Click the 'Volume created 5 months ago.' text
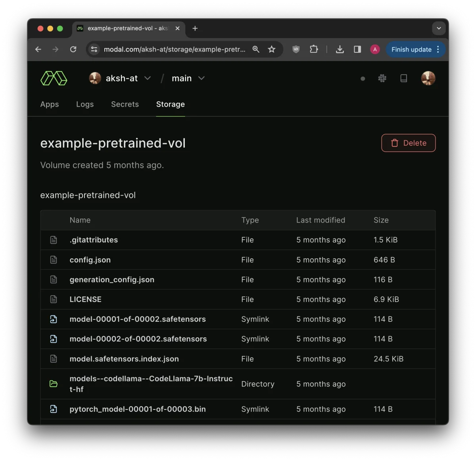This screenshot has height=461, width=476. (x=102, y=165)
